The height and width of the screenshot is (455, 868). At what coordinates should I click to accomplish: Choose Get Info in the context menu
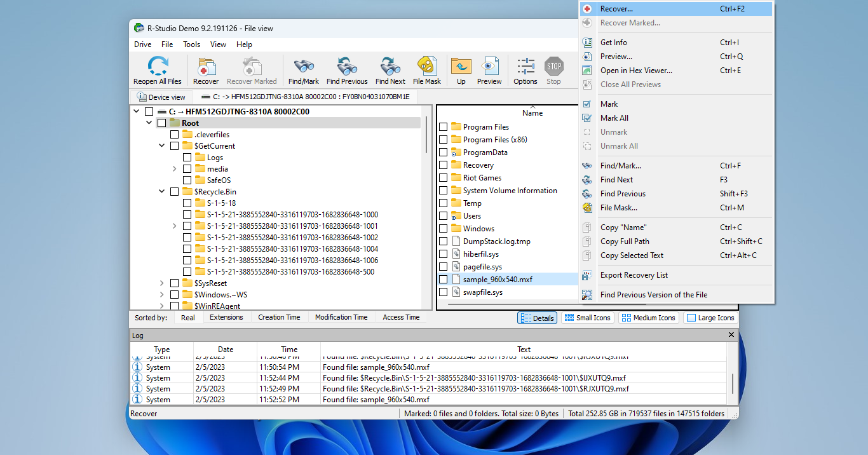[677, 43]
